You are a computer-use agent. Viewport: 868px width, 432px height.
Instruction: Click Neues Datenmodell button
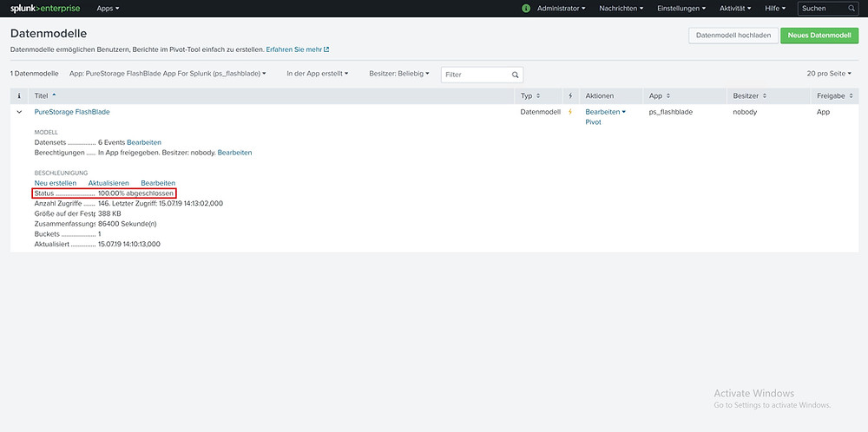[x=819, y=36]
